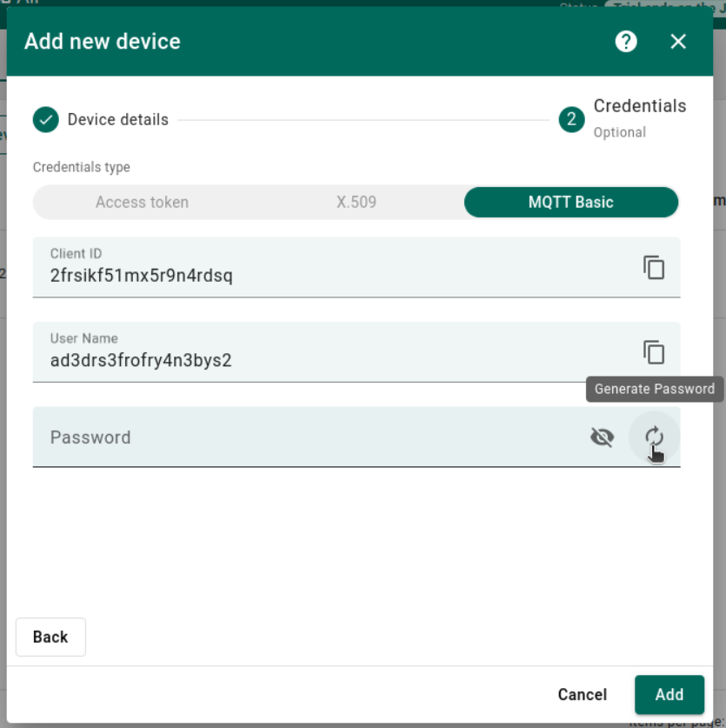This screenshot has height=728, width=726.
Task: Click into the User Name field
Action: [x=330, y=360]
